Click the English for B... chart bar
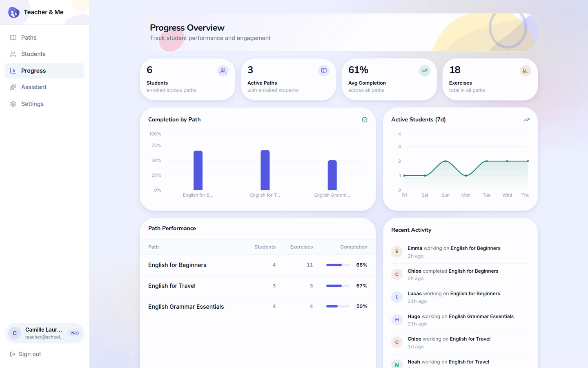 (x=198, y=171)
